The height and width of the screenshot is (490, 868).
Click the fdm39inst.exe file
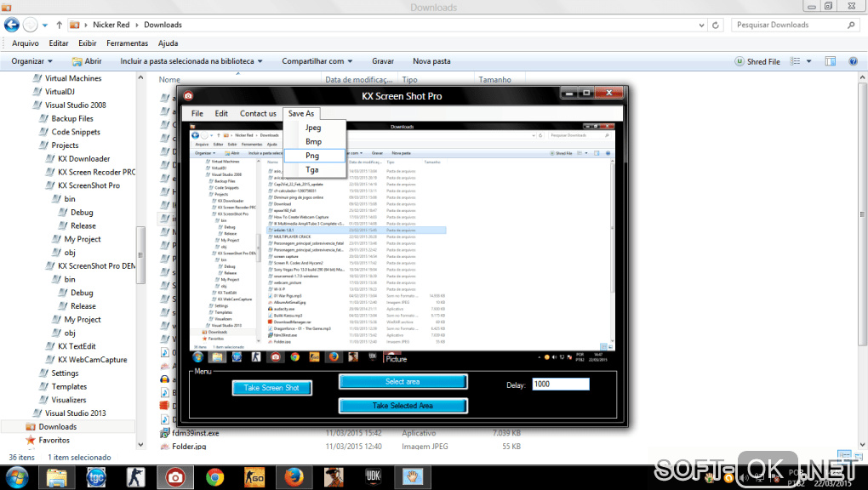pyautogui.click(x=189, y=433)
